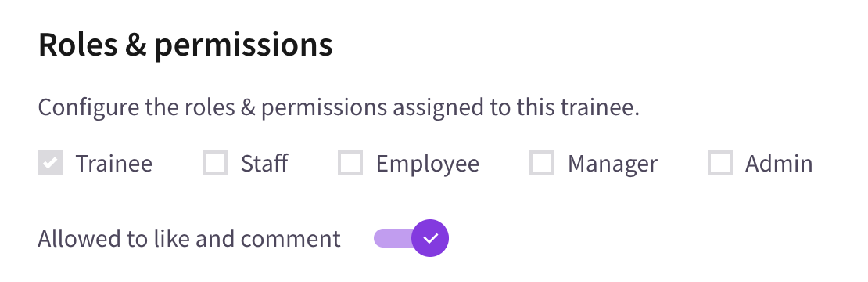Click the Manager label text
This screenshot has height=282, width=868.
click(612, 164)
